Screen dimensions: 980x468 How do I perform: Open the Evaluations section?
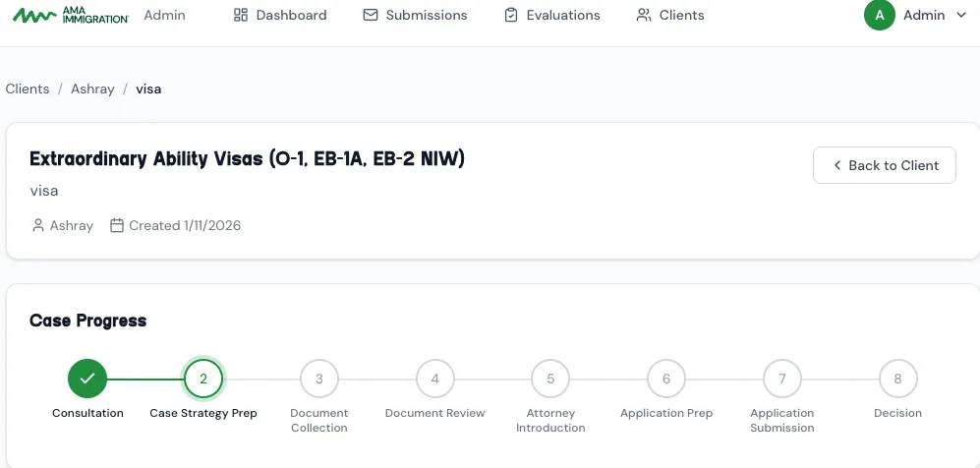551,16
